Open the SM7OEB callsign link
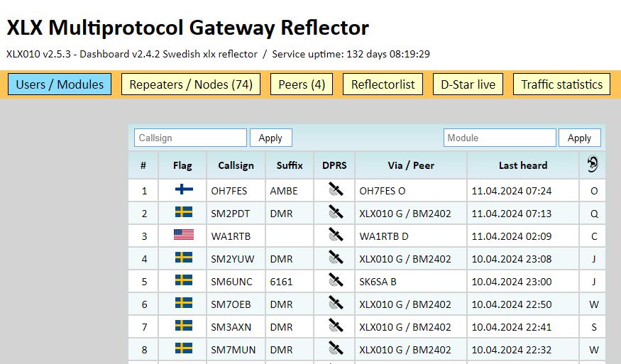This screenshot has height=364, width=621. [230, 304]
